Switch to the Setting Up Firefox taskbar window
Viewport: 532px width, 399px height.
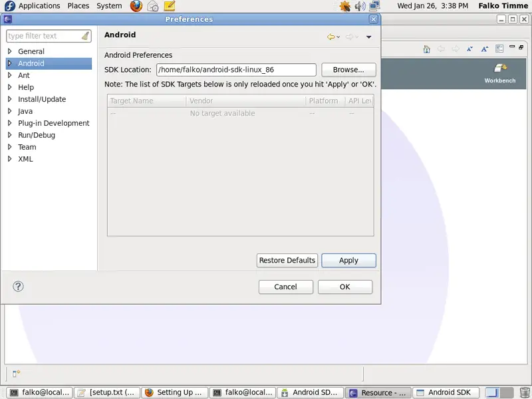(x=175, y=392)
